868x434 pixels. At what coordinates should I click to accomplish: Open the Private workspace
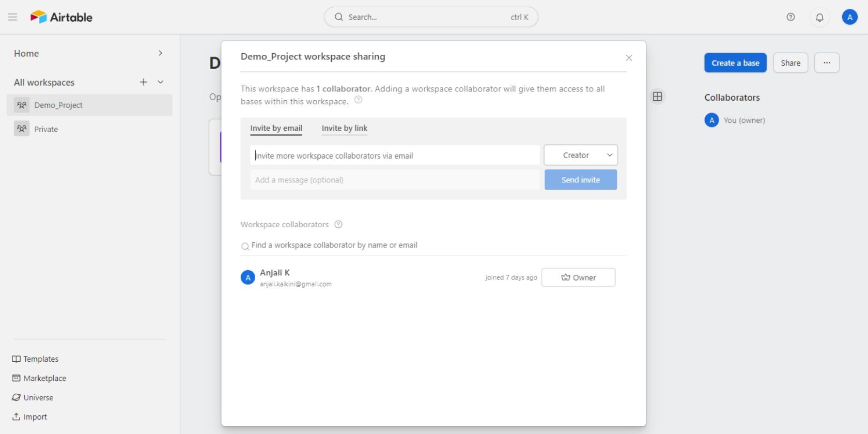point(46,129)
